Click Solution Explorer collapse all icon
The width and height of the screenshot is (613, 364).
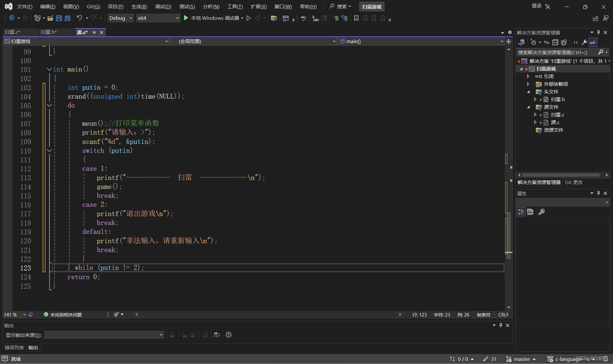click(555, 42)
